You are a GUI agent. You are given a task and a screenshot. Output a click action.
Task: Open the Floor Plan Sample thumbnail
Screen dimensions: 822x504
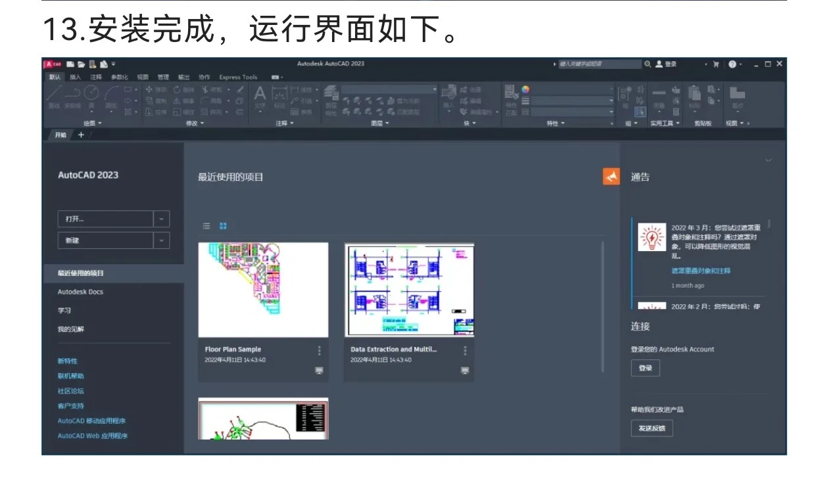coord(263,289)
